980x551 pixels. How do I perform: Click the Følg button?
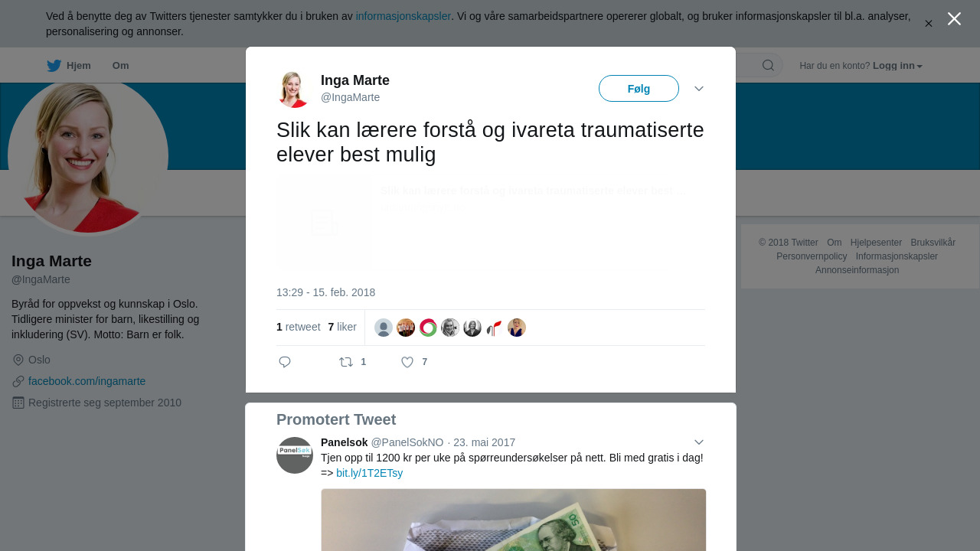(639, 89)
